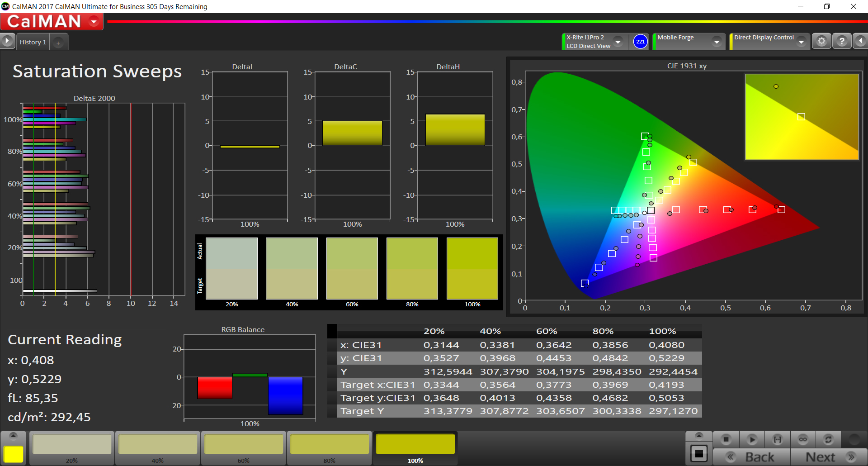
Task: Click the 40% Actual/Target comparison swatch
Action: coord(292,269)
